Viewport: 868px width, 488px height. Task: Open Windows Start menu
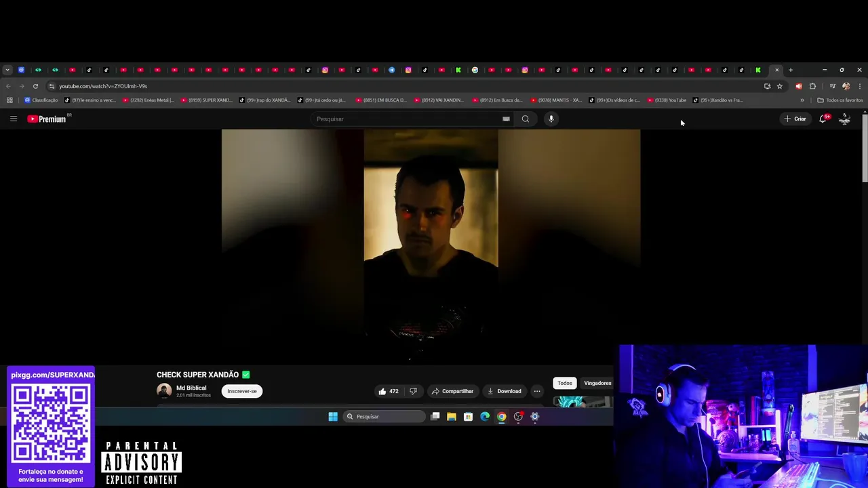point(333,417)
